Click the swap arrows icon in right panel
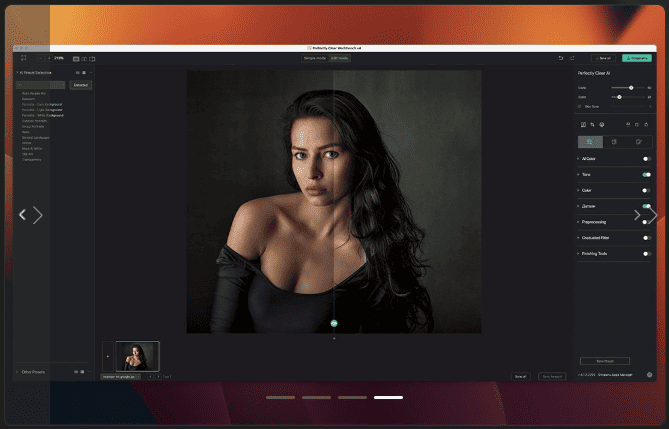 click(592, 125)
